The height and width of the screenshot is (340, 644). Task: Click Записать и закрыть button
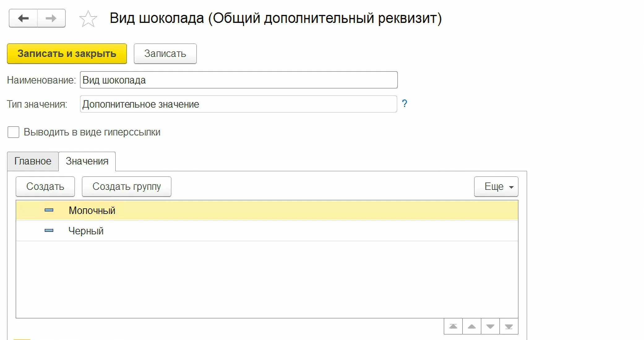pos(67,53)
